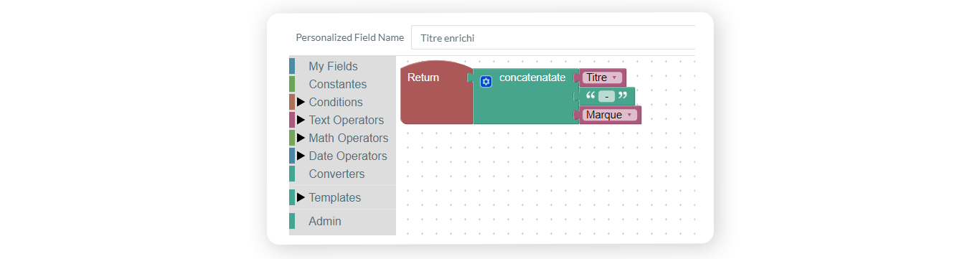Screen dimensions: 980x259
Task: Select the red Return block
Action: (436, 93)
